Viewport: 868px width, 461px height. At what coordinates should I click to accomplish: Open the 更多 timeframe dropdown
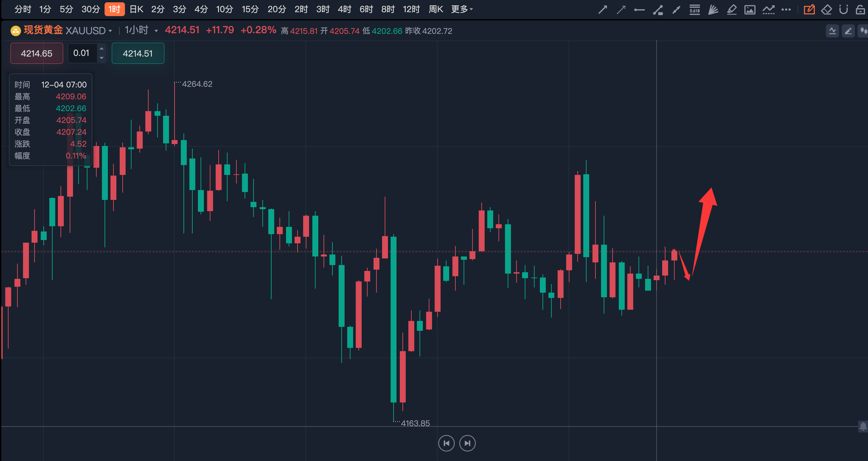pyautogui.click(x=462, y=9)
